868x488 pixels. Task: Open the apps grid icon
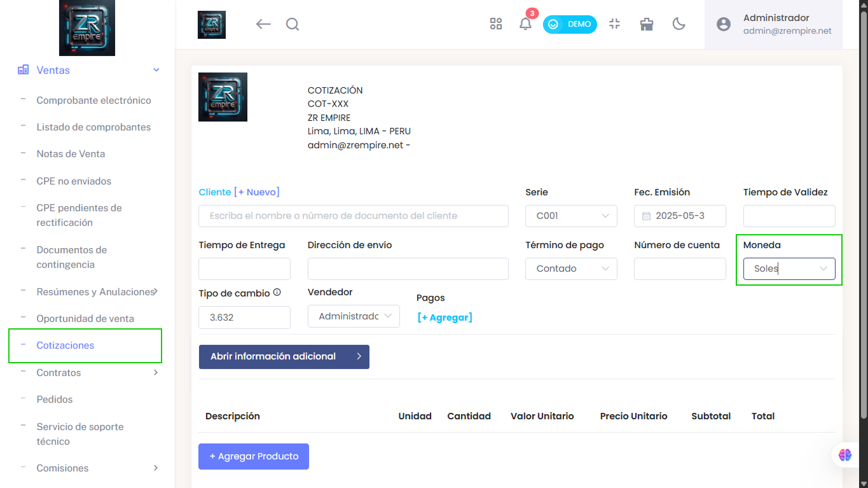coord(496,24)
